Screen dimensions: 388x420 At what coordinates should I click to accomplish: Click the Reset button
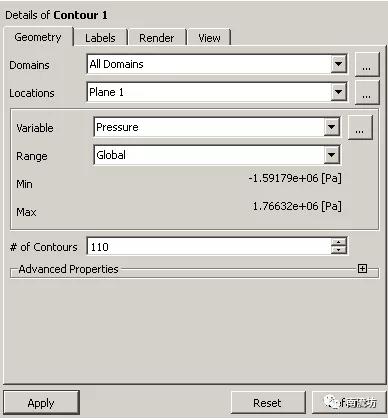(x=268, y=403)
